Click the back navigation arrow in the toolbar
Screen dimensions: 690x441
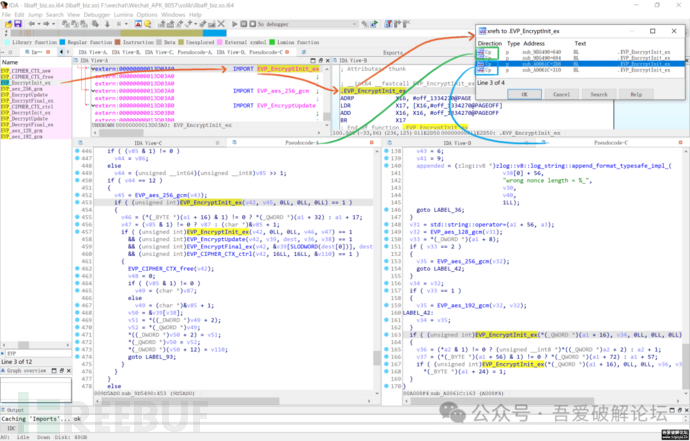tap(32, 23)
